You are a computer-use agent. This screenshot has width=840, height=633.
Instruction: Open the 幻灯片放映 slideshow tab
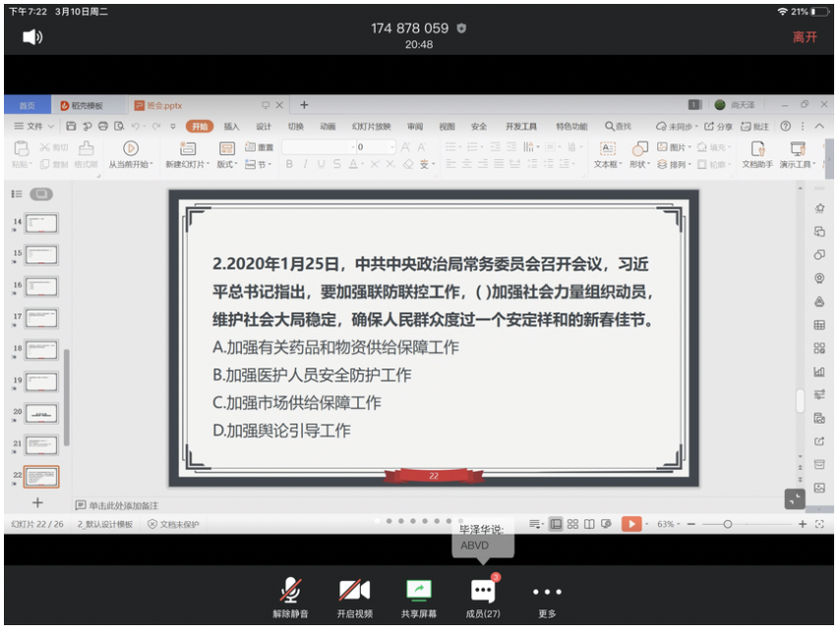coord(371,127)
